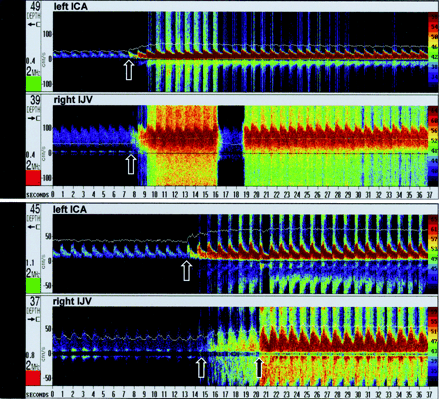Click the hollow arrow in the depth 49 ICA trace
Viewport: 440px width, 399px height.
(128, 70)
